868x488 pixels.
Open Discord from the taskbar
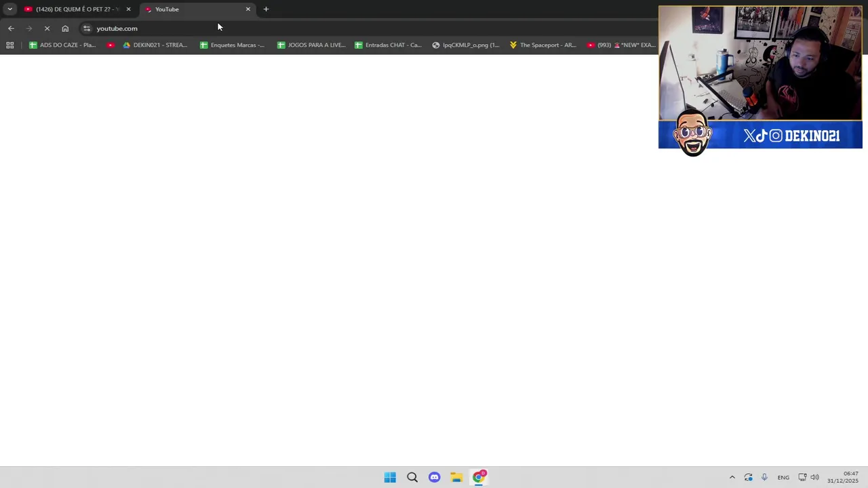434,477
